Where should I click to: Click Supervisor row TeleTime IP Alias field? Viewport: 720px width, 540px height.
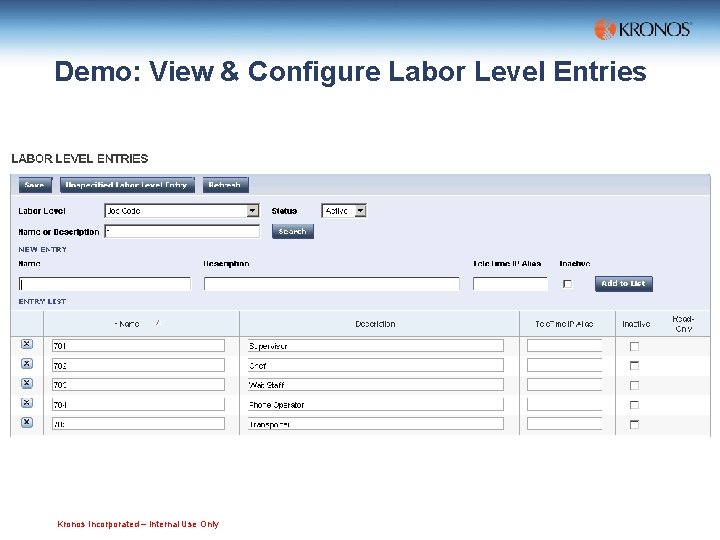(564, 346)
